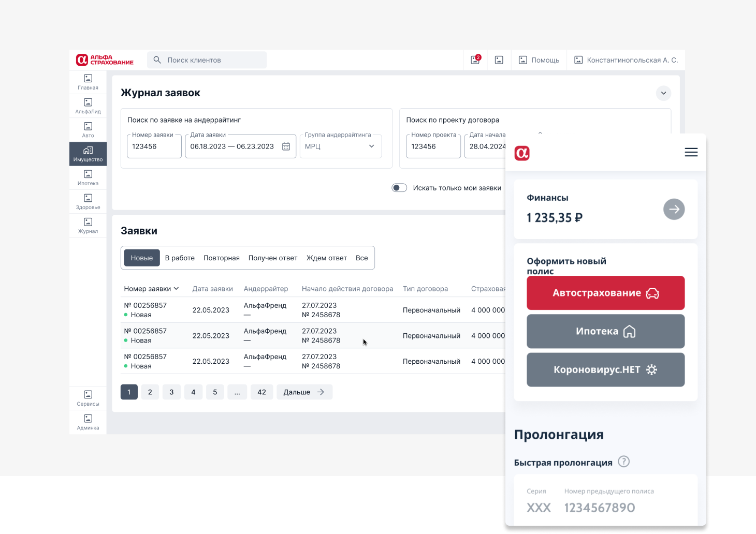
Task: Select the Новые tab
Action: coord(142,258)
